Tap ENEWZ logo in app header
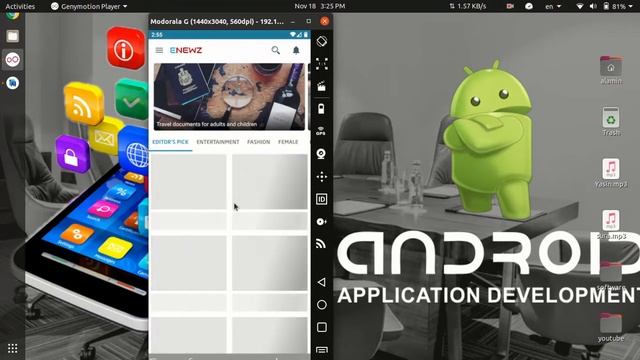 pos(186,50)
